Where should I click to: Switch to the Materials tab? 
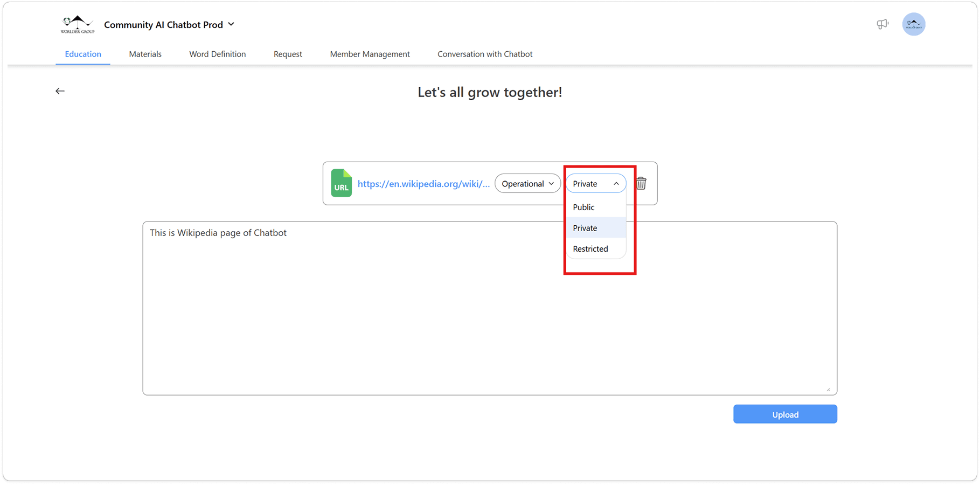[145, 54]
